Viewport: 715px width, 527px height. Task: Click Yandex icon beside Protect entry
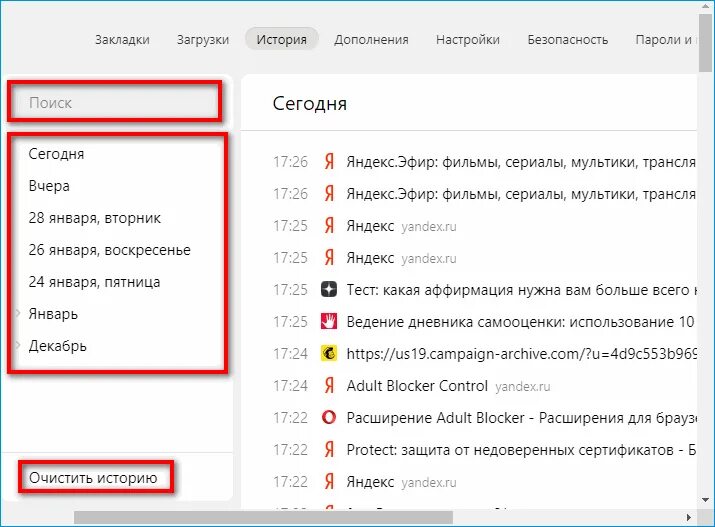pyautogui.click(x=329, y=450)
